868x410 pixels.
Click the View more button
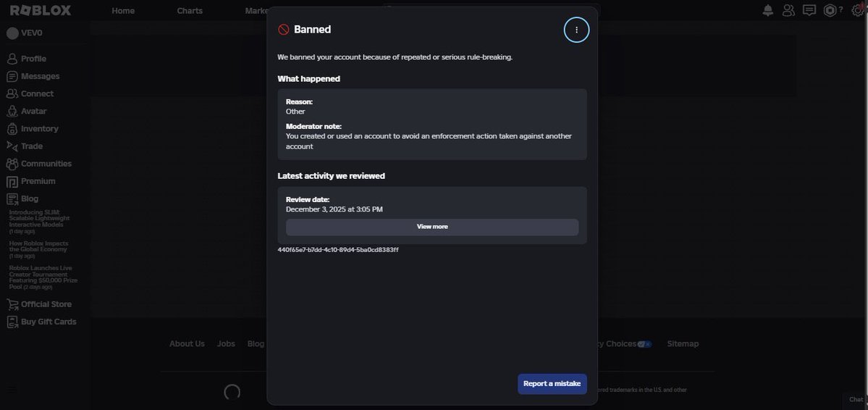click(x=432, y=227)
